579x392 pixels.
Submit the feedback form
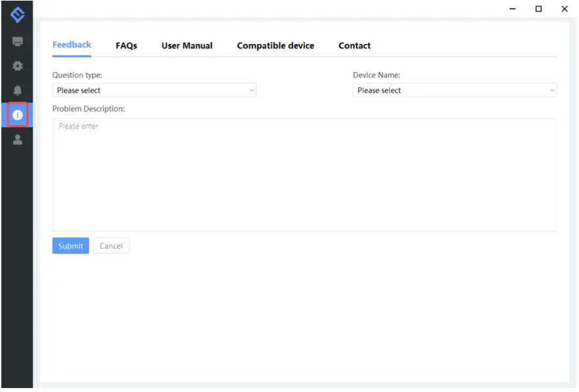[70, 246]
